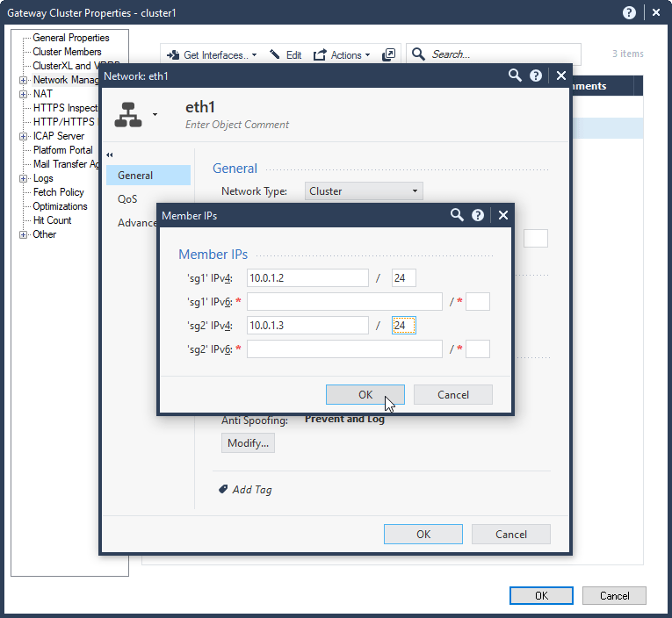Close the Member IPs dialog
This screenshot has width=672, height=618.
(503, 215)
